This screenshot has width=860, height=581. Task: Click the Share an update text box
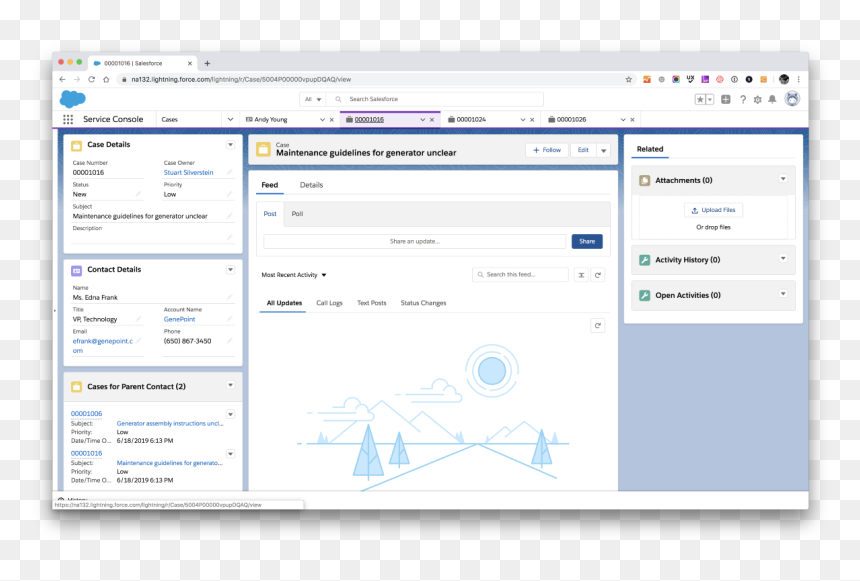415,241
